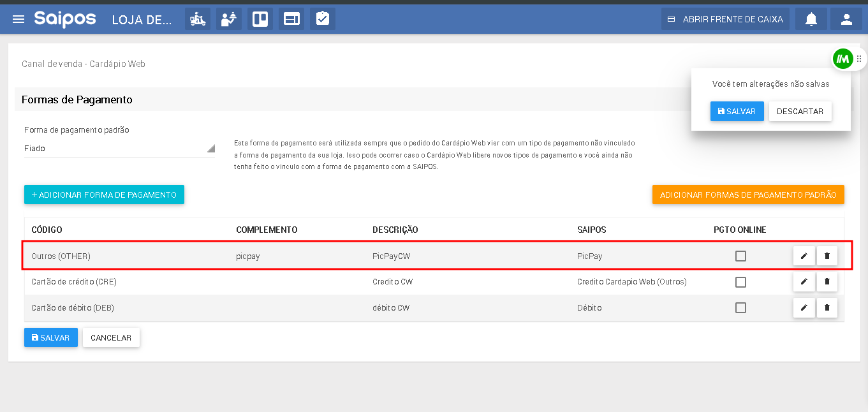Viewport: 868px width, 412px height.
Task: Toggle Pgto Online checkbox for Credito CW
Action: click(x=740, y=282)
